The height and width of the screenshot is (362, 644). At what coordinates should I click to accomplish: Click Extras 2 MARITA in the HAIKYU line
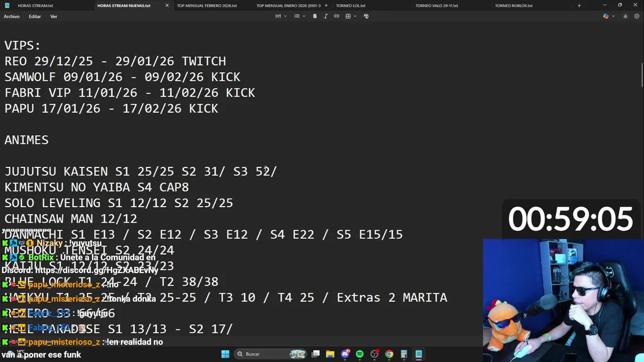click(392, 298)
